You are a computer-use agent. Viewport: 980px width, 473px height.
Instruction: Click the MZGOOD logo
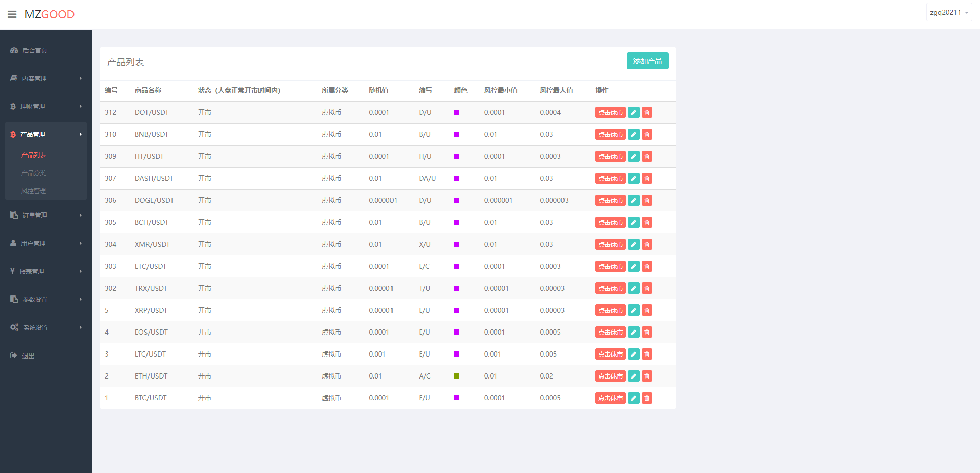click(50, 14)
